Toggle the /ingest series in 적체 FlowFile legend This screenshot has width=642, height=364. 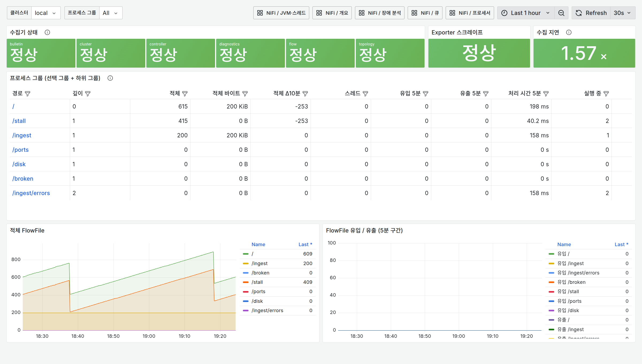click(x=259, y=264)
